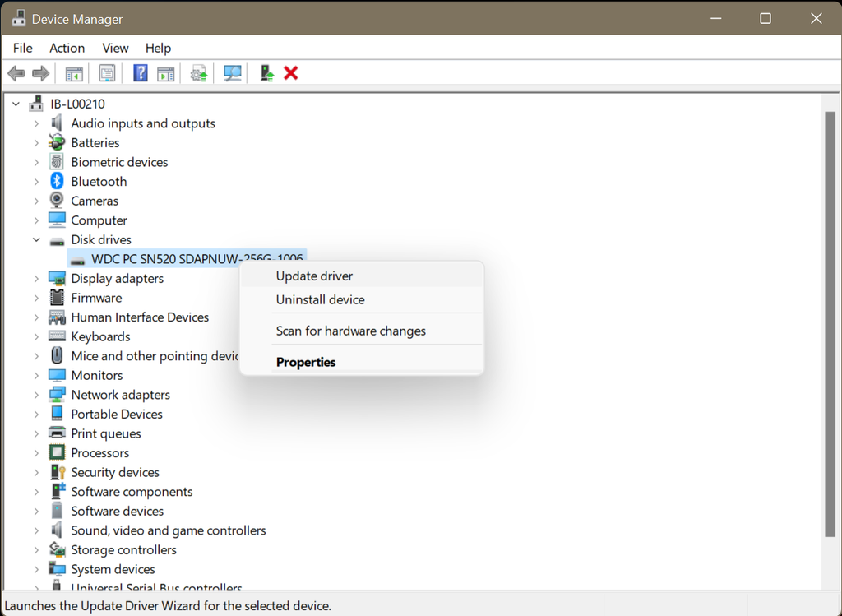
Task: Click the Bluetooth category icon
Action: (57, 181)
